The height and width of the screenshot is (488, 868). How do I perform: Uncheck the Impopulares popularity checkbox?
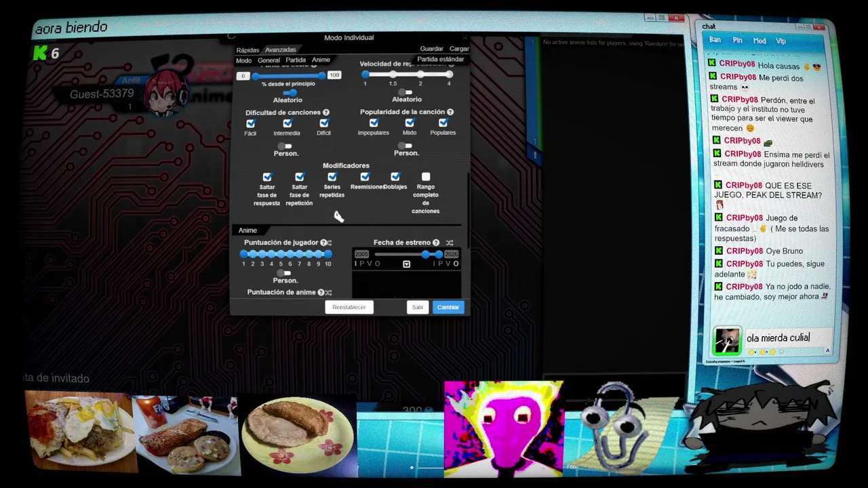click(x=374, y=123)
